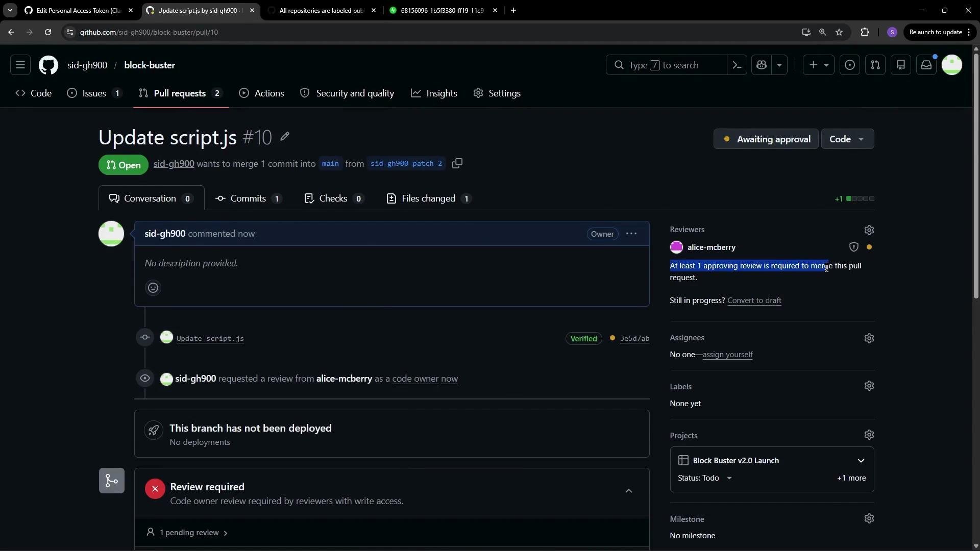Open the global navigation hamburger menu
This screenshot has width=980, height=551.
coord(20,65)
